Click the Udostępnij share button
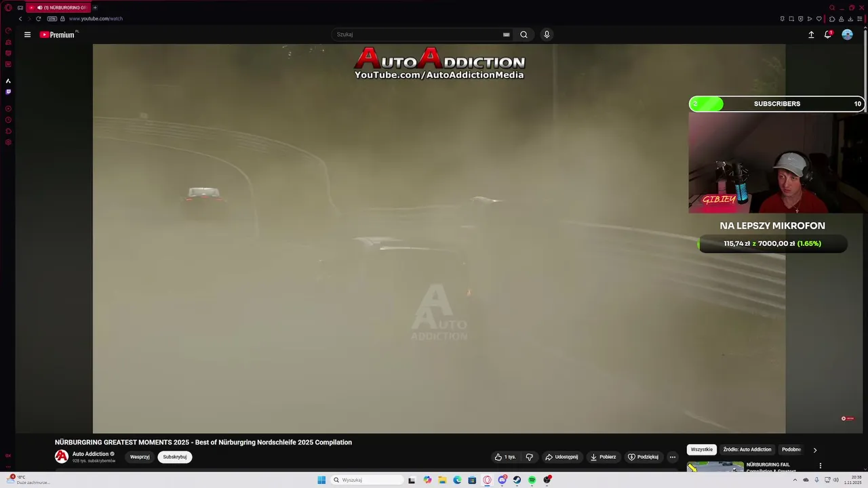This screenshot has width=868, height=488. (561, 457)
